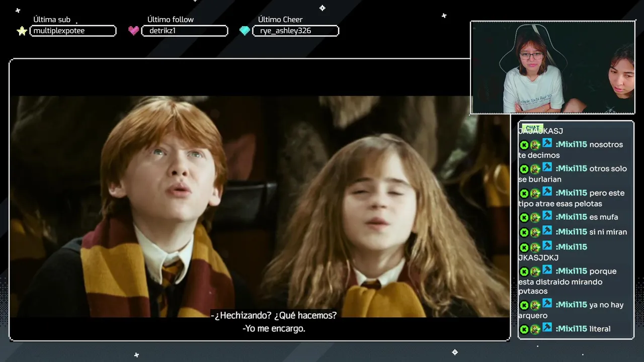Click the pink heart icon beside Último follow
Image resolution: width=644 pixels, height=362 pixels.
pyautogui.click(x=133, y=31)
